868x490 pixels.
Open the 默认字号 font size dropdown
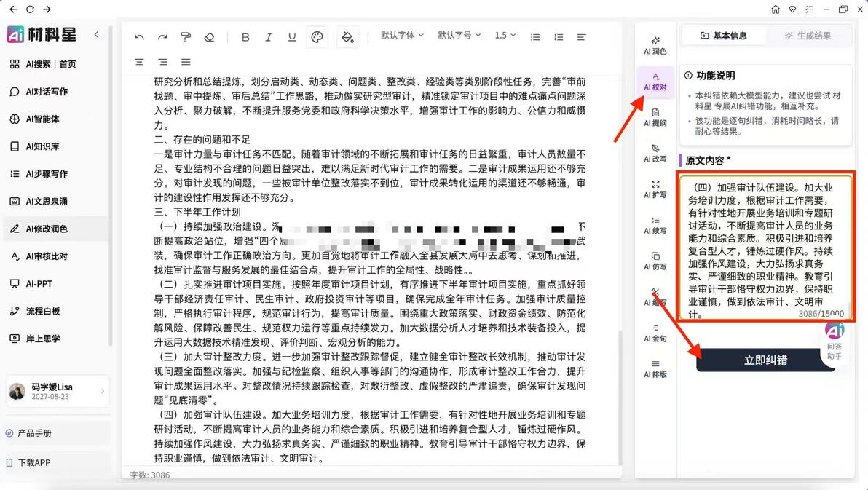459,35
